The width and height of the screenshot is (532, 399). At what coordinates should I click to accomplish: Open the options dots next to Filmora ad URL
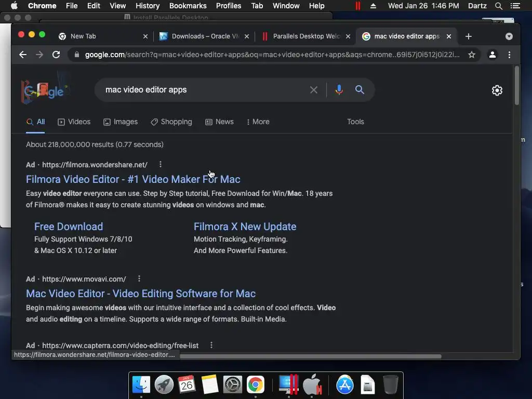[x=161, y=165]
